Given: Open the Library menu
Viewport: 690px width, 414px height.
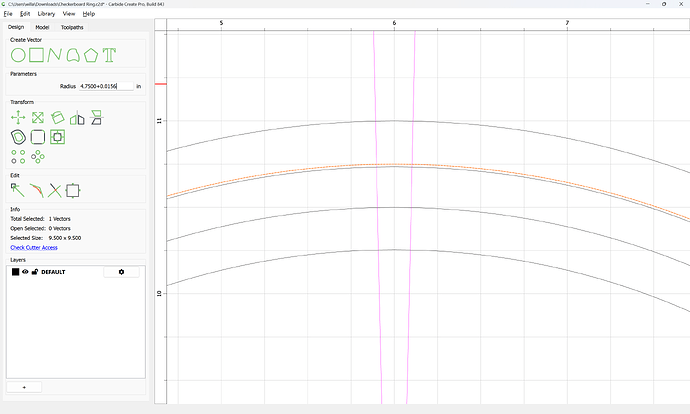Looking at the screenshot, I should pyautogui.click(x=46, y=14).
